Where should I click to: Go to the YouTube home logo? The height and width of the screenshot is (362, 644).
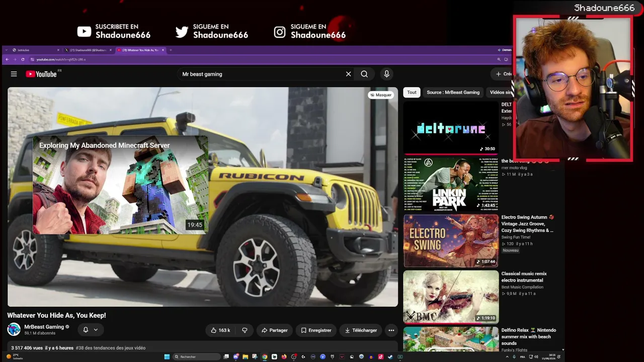[x=41, y=74]
